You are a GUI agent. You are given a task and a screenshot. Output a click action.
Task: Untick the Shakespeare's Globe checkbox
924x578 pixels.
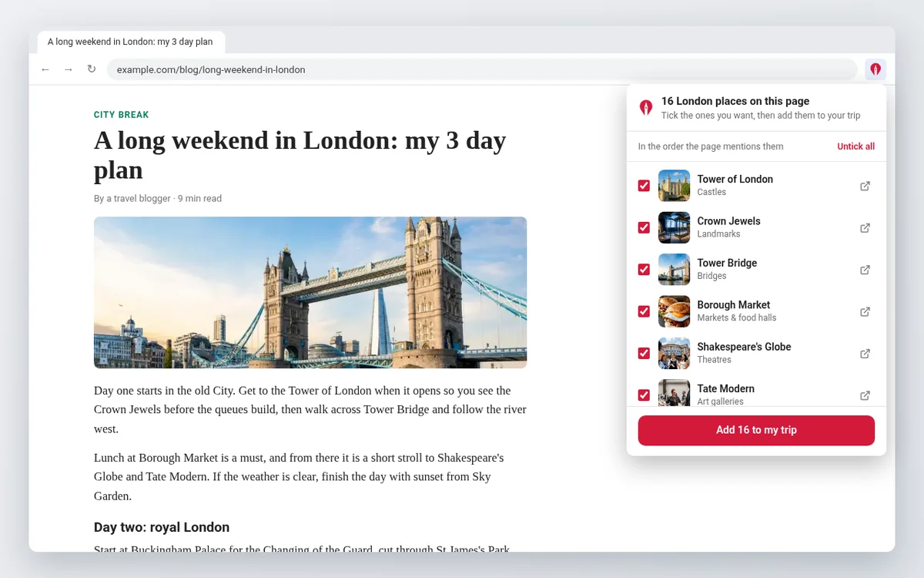tap(644, 354)
